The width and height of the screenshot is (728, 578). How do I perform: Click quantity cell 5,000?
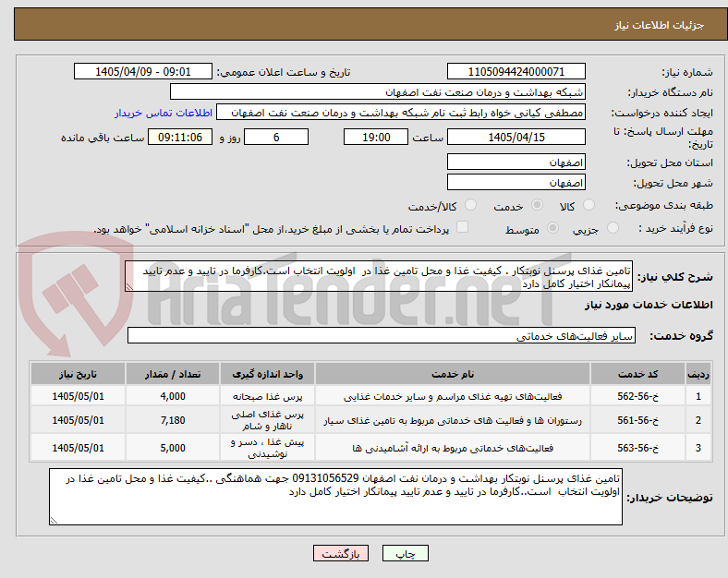click(x=173, y=448)
